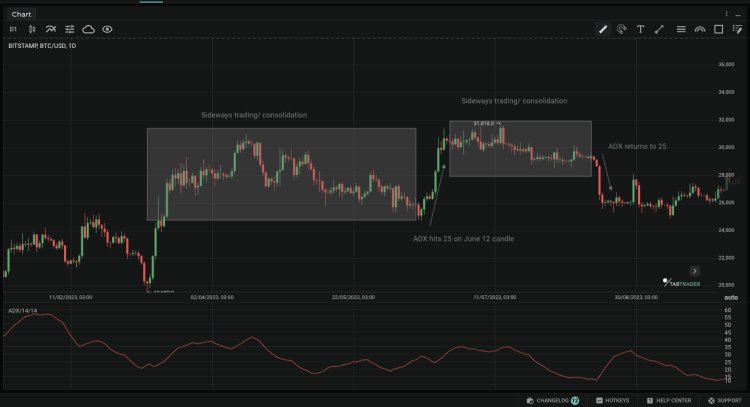
Task: Open the indicators list icon
Action: [51, 29]
